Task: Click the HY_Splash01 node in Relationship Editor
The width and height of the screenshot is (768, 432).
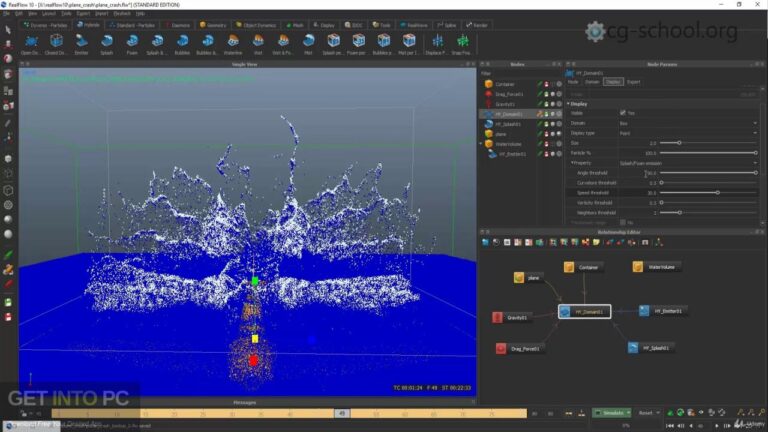Action: pyautogui.click(x=650, y=348)
